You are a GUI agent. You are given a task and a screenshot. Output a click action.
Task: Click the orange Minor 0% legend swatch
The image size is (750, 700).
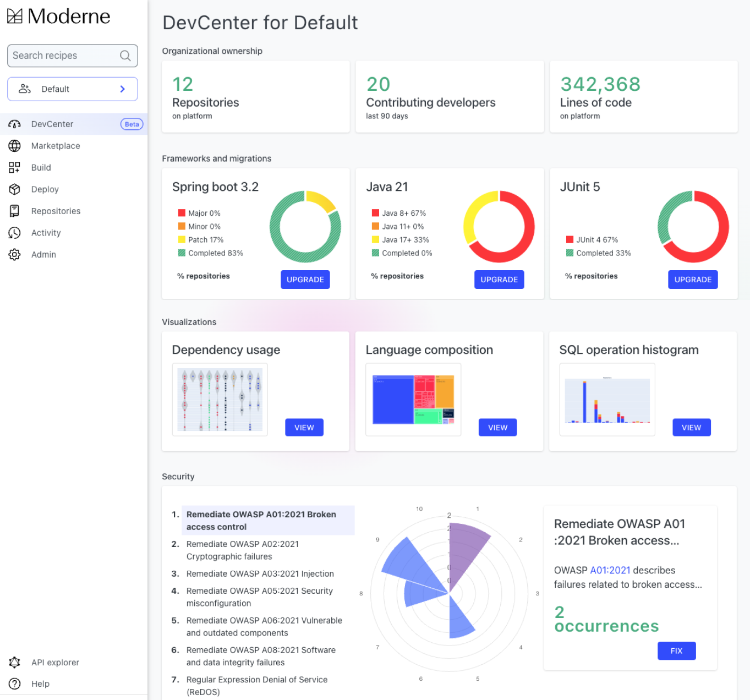click(x=182, y=226)
